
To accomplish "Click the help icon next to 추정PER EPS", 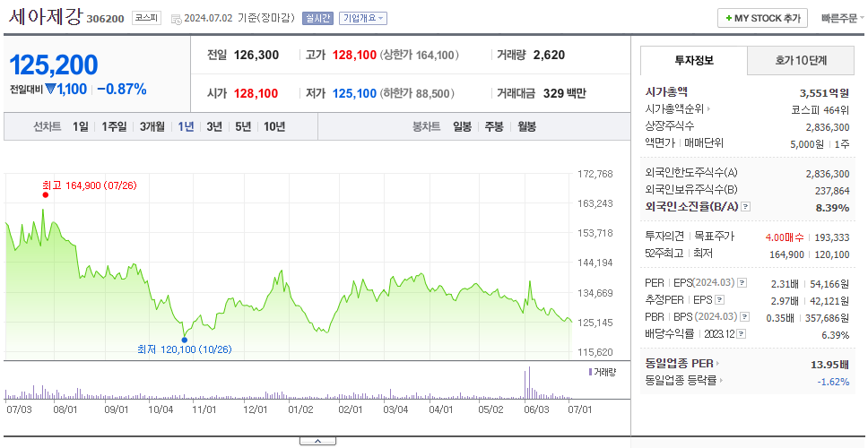I will (x=719, y=300).
